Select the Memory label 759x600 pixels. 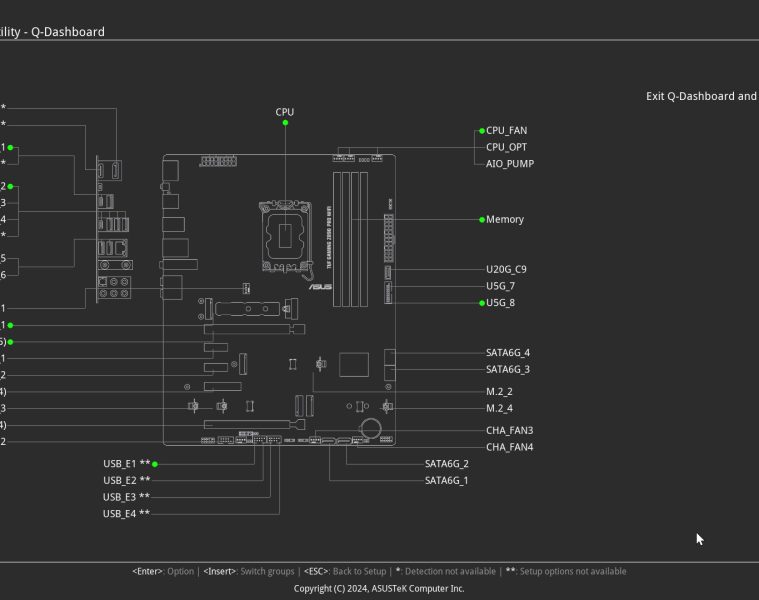tap(505, 219)
